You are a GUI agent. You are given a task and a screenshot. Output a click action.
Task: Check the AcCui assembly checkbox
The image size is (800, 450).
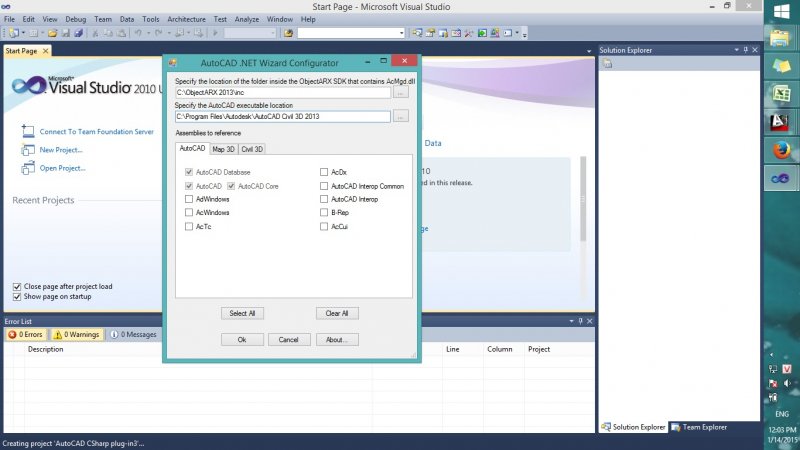(x=324, y=227)
